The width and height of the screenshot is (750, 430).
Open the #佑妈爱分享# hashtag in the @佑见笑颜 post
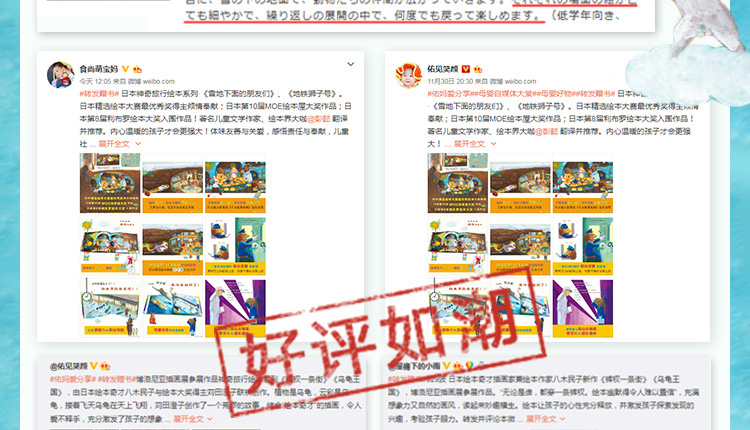coord(73,379)
